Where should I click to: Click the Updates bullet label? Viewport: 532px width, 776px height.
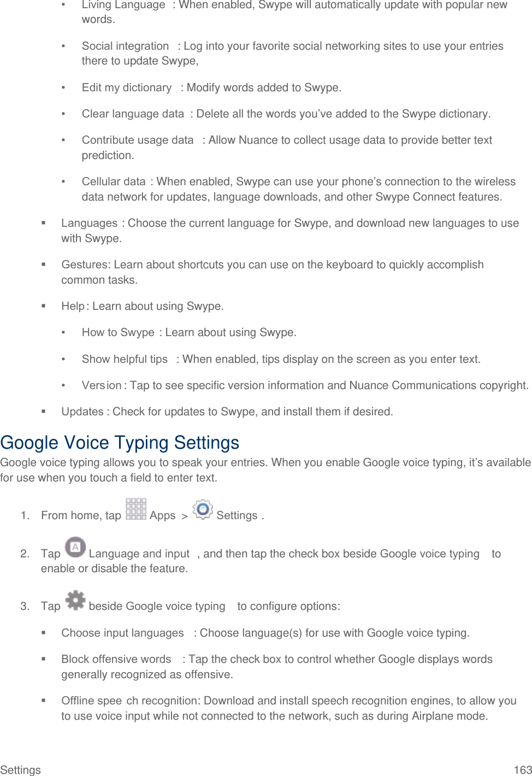coord(82,411)
